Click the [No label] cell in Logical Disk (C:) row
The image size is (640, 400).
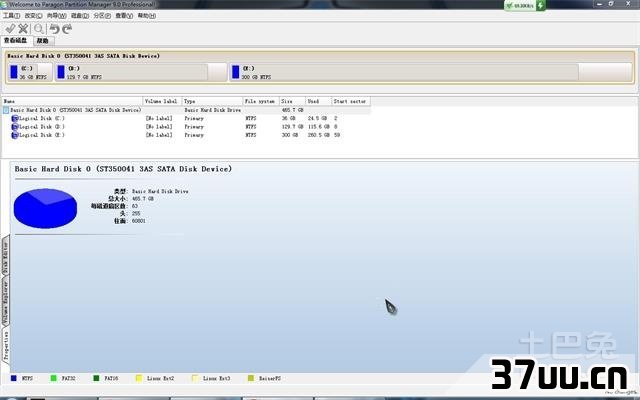click(159, 118)
